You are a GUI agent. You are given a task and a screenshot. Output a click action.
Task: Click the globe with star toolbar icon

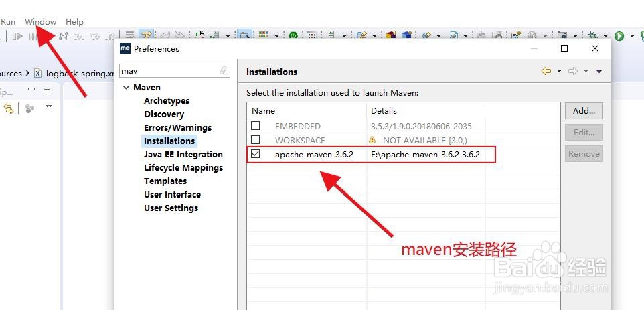426,35
